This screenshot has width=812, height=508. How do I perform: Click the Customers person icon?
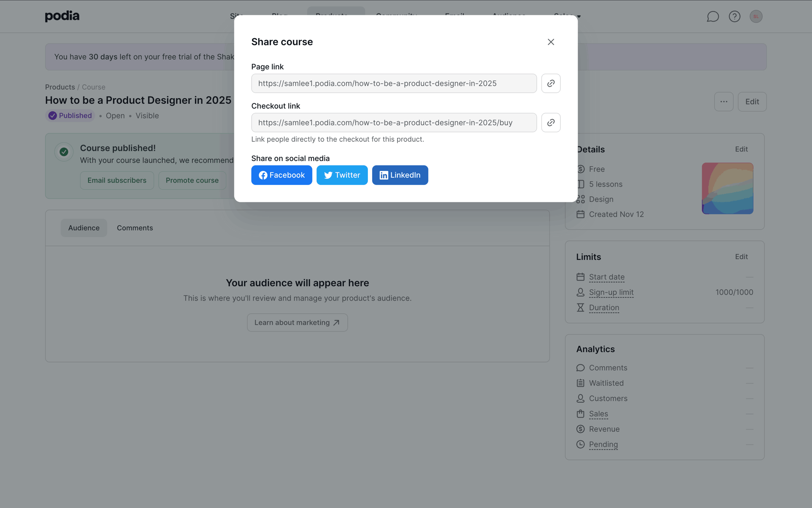[x=580, y=398]
